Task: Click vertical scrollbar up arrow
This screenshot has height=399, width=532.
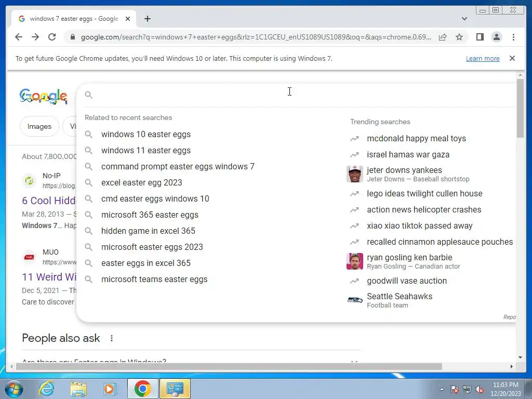Action: pyautogui.click(x=521, y=75)
